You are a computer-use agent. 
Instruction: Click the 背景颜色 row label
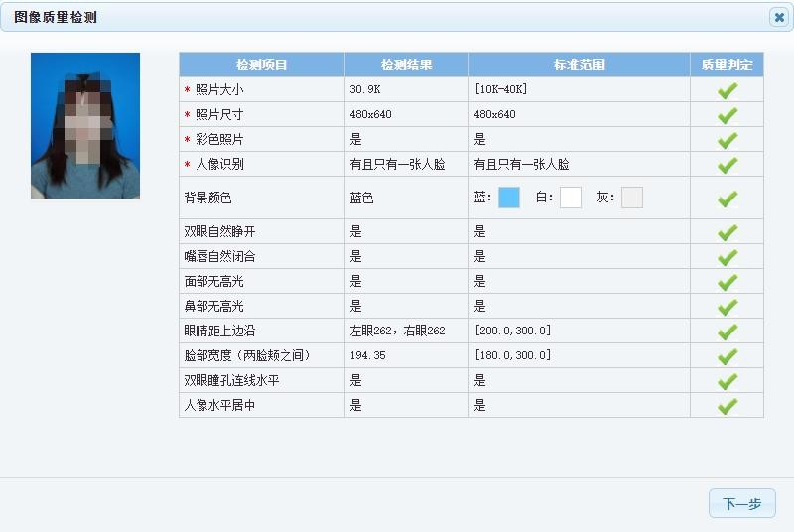[207, 198]
